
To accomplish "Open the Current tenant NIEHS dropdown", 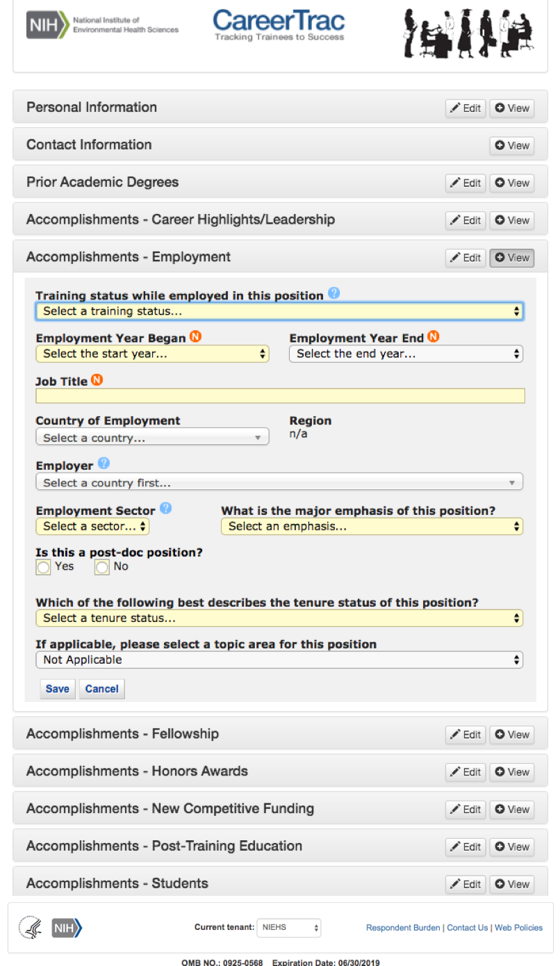I will 289,927.
